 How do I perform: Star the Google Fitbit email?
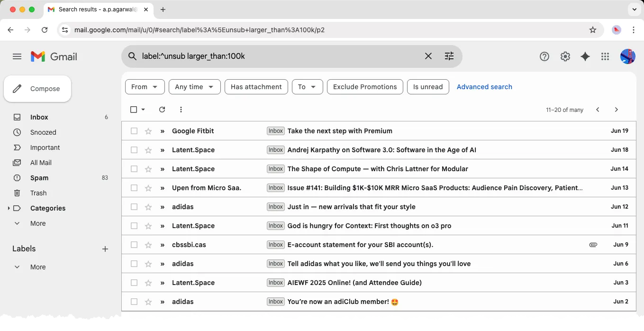click(x=148, y=131)
